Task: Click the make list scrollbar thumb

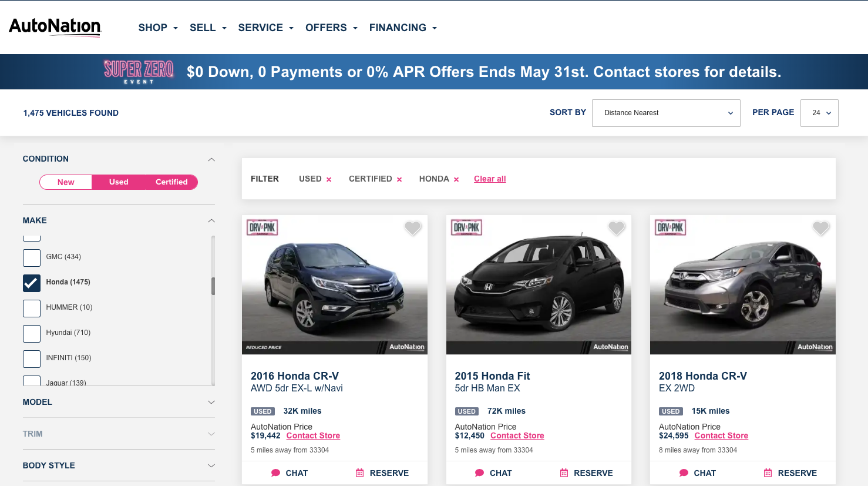Action: pos(213,286)
